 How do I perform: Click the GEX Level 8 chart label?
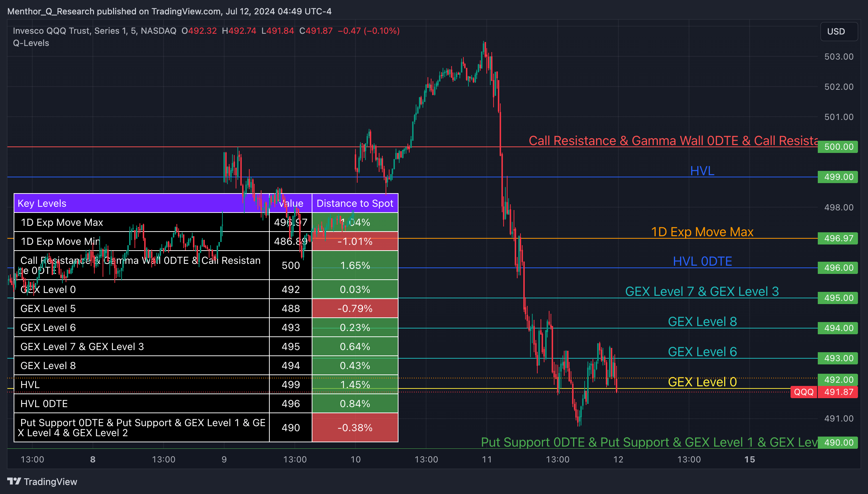click(702, 322)
